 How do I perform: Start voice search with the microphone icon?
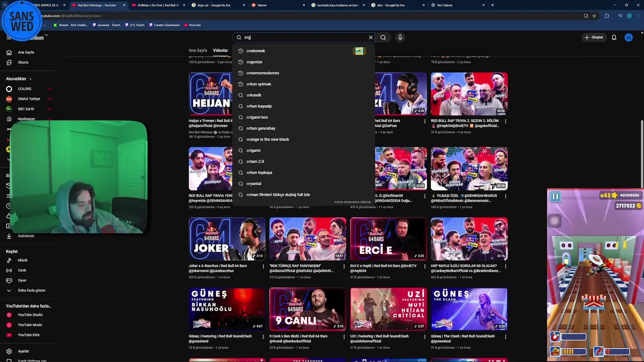400,37
